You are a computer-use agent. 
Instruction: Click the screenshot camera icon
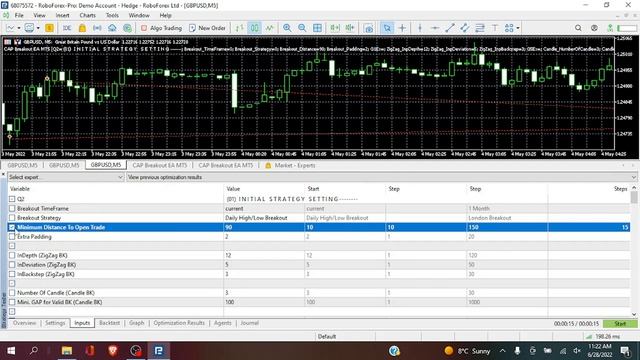[368, 28]
